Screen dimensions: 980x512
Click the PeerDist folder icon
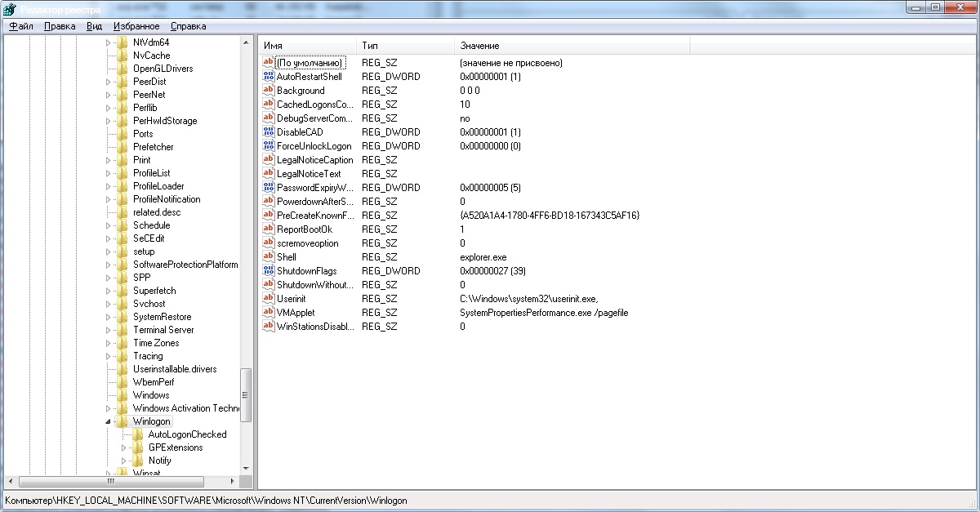tap(122, 82)
